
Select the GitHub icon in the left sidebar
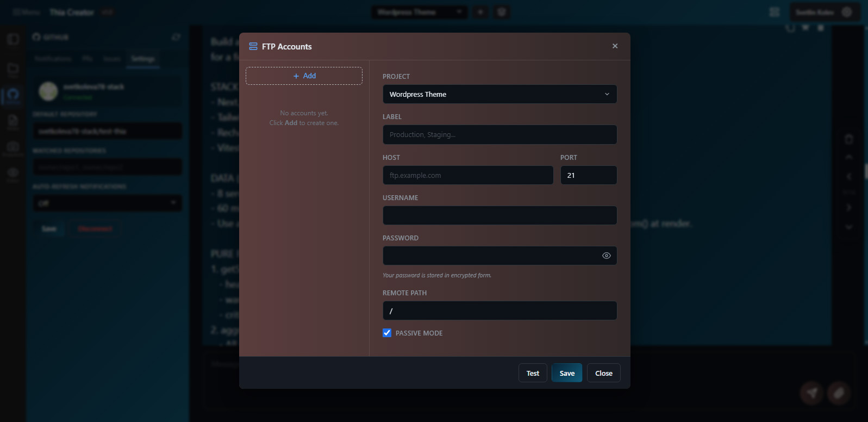click(13, 95)
